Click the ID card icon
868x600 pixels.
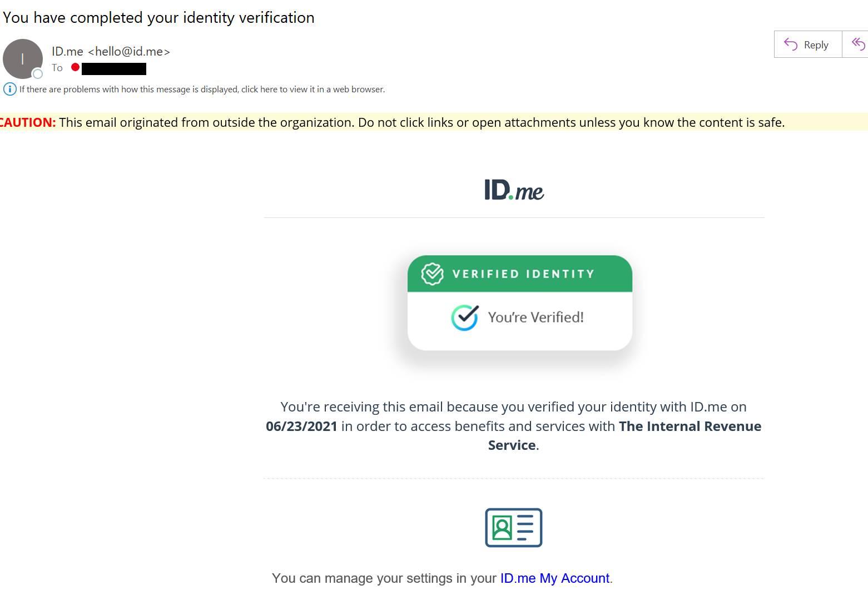point(513,527)
